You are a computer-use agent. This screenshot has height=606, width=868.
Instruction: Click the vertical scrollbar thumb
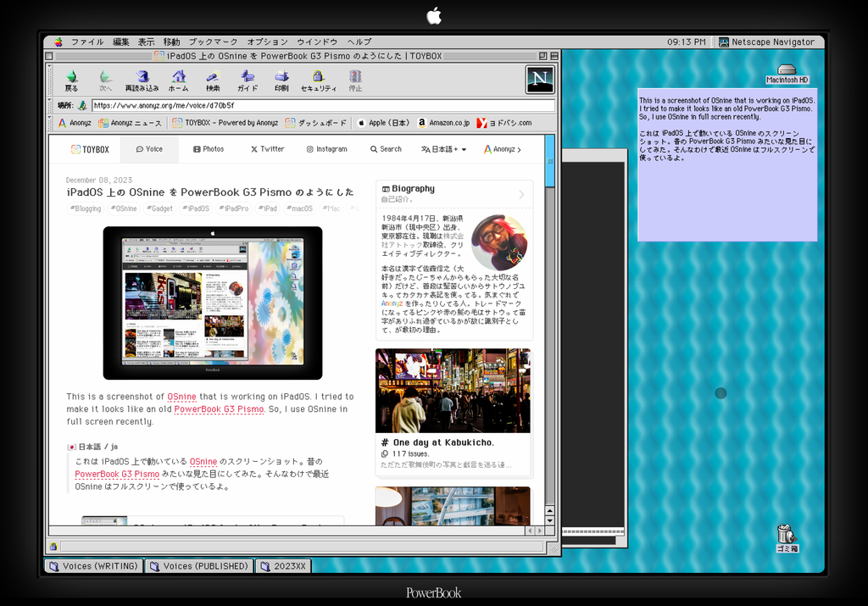point(549,161)
